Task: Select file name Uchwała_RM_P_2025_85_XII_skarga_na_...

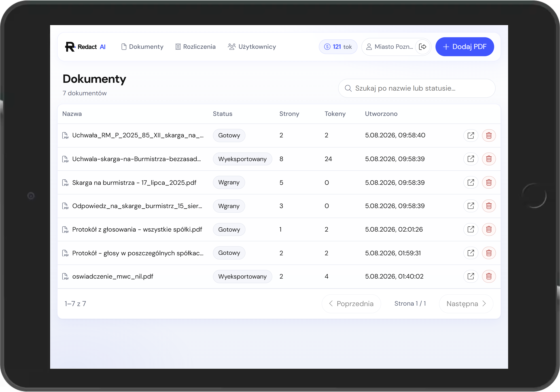Action: point(138,135)
